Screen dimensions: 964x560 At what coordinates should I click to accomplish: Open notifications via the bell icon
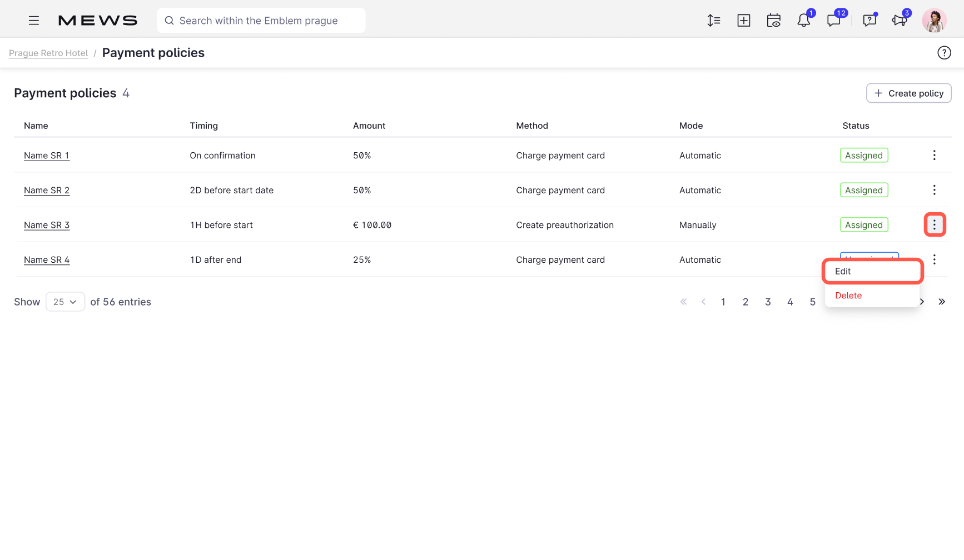pyautogui.click(x=803, y=20)
